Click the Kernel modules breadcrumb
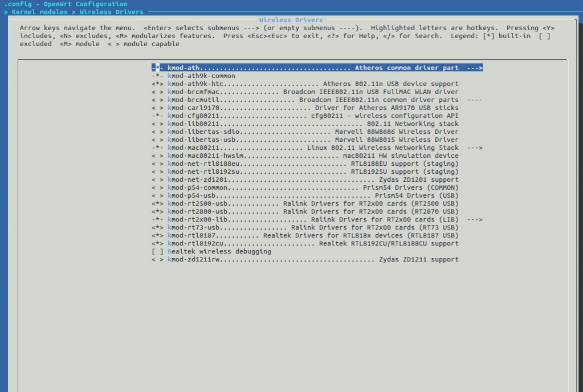Screen dimensions: 583x392 point(39,12)
